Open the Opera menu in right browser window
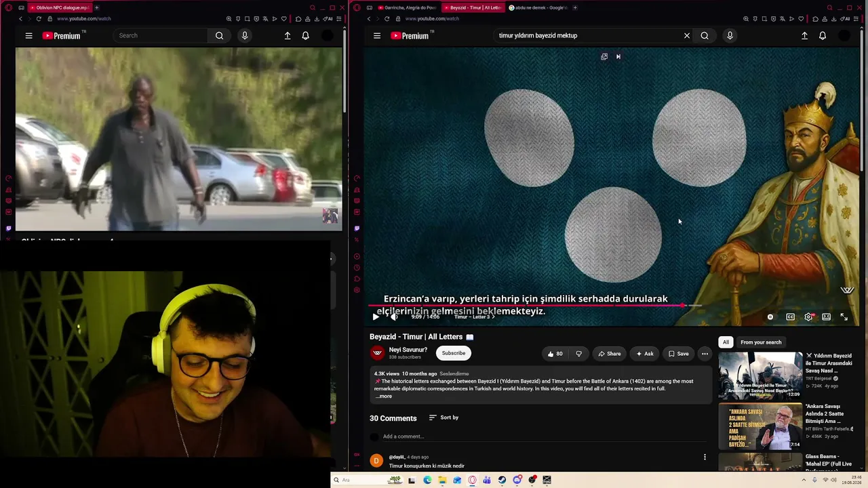 tap(357, 7)
